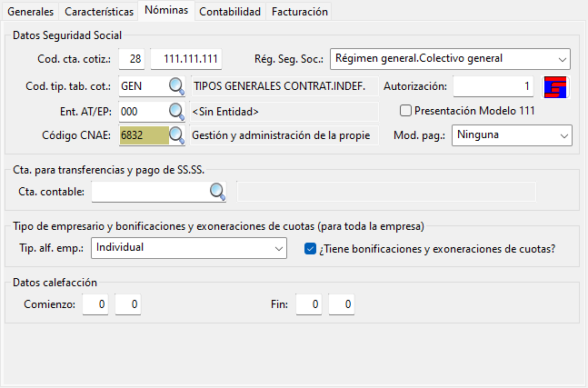Expand Rég. Seg. Soc. dropdown
Screen dimensions: 588x388
[x=450, y=59]
